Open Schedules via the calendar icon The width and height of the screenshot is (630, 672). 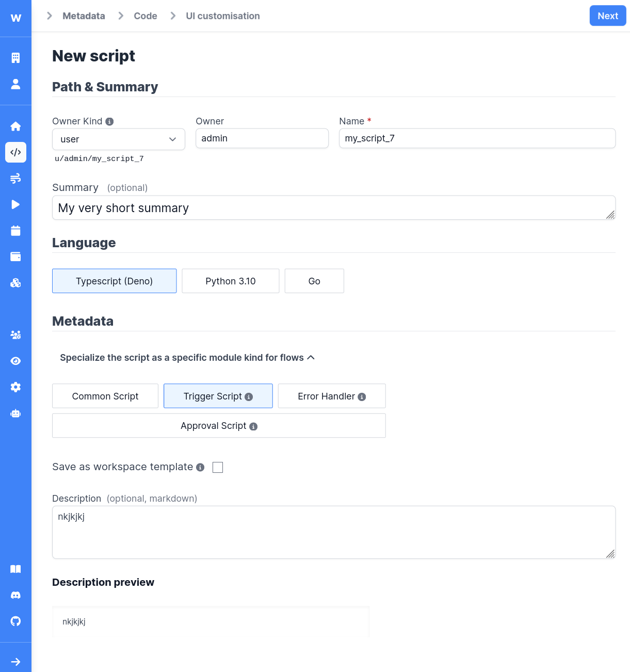click(x=15, y=231)
